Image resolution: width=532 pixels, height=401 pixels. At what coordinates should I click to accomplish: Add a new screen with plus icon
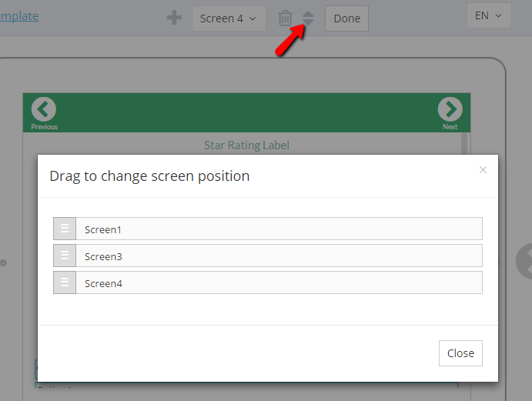[x=174, y=18]
